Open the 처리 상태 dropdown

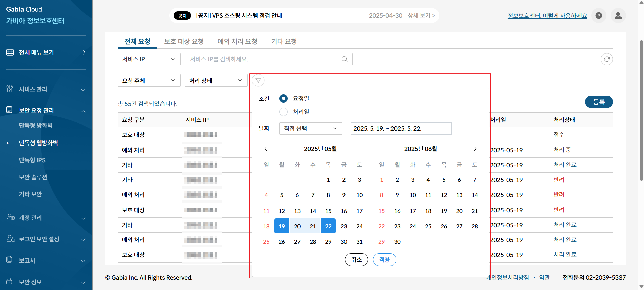[x=216, y=81]
